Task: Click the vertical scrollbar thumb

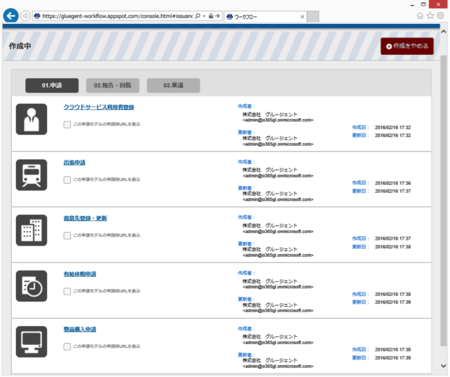Action: click(443, 201)
